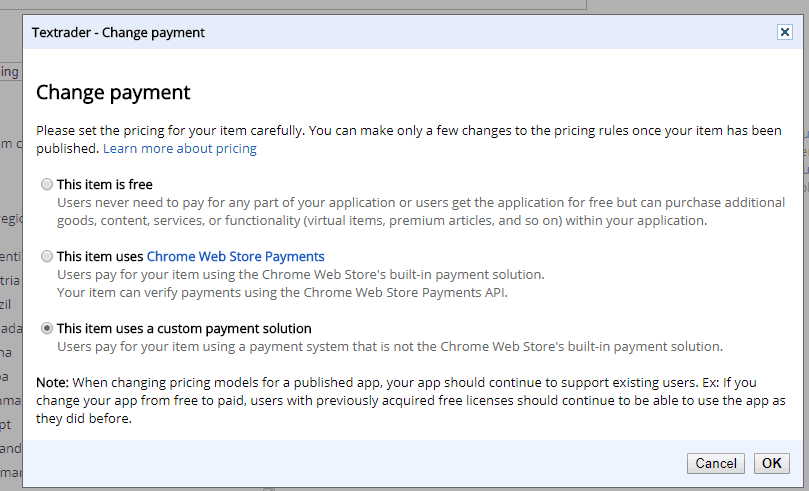Open the 'Learn more about pricing' link
Image resolution: width=809 pixels, height=491 pixels.
(x=180, y=149)
